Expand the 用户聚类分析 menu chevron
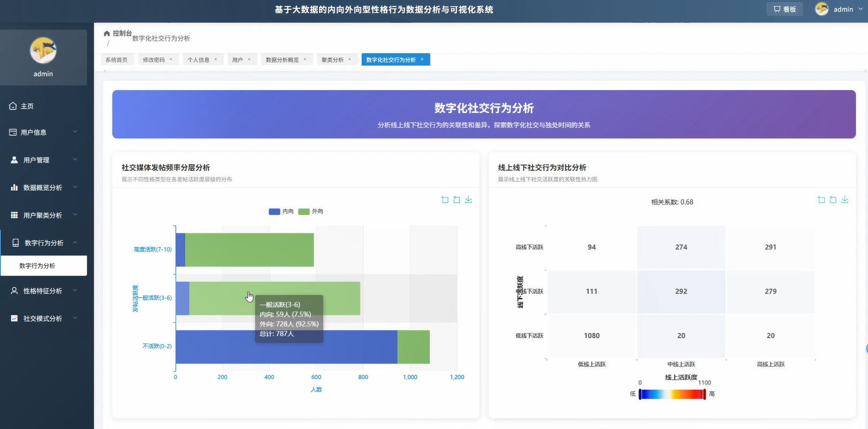 point(75,215)
